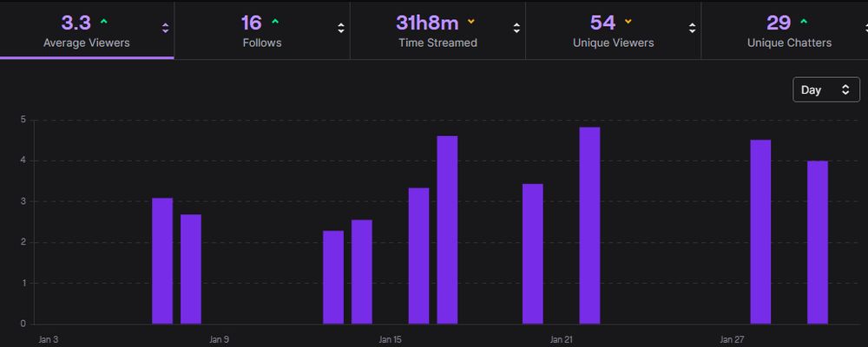Screen dimensions: 868x347
Task: Click the yellow down-trend arrow beside 54
Action: 628,23
